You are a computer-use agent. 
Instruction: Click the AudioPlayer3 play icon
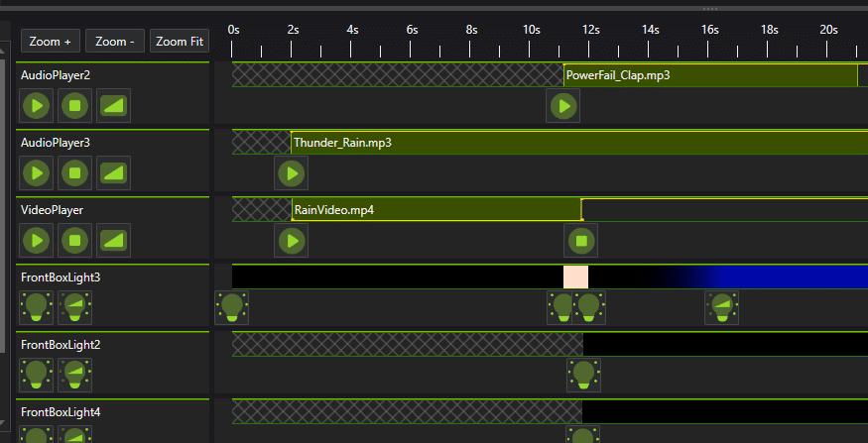[x=37, y=172]
